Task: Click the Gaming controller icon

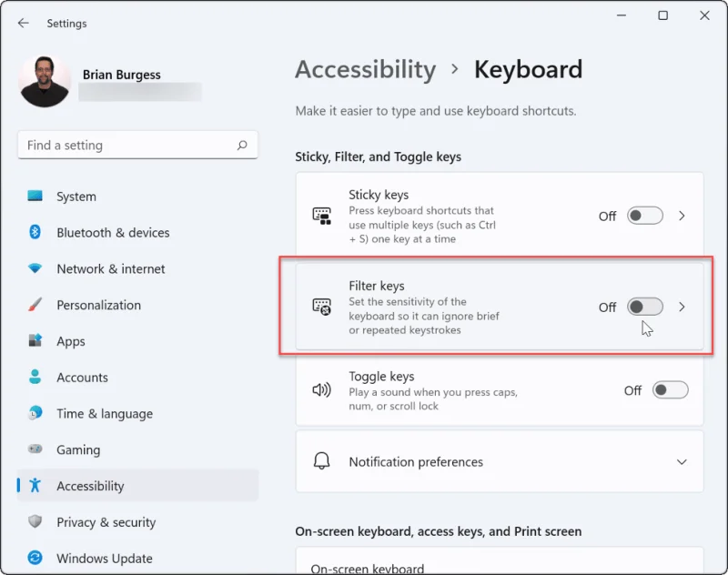Action: pos(35,449)
